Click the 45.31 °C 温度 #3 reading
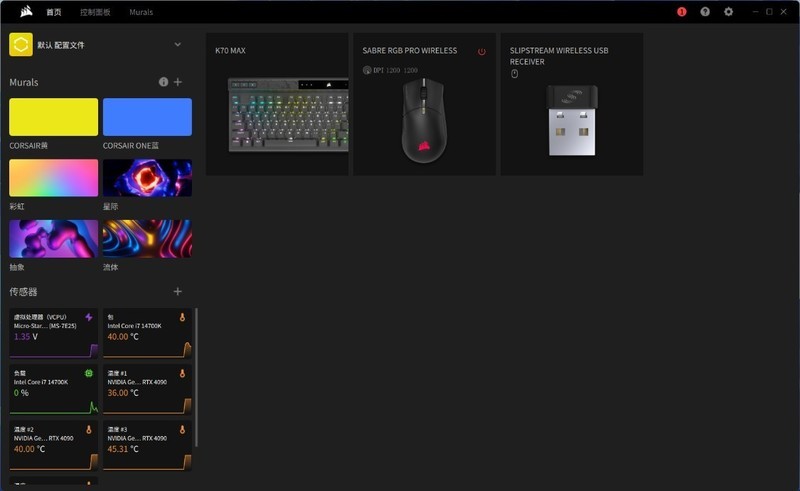 point(122,449)
